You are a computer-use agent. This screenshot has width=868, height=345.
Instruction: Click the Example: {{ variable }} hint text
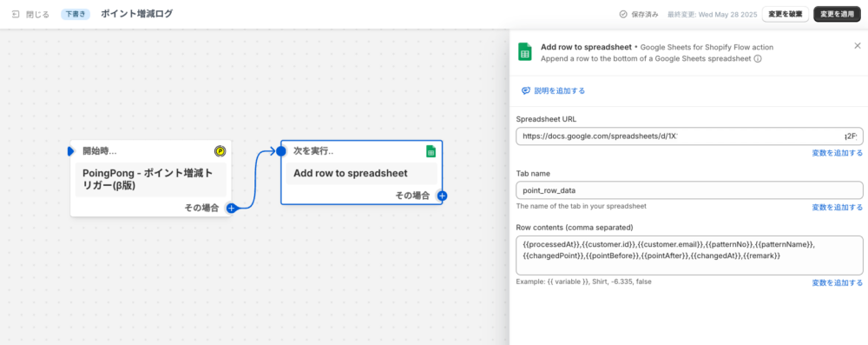(583, 282)
